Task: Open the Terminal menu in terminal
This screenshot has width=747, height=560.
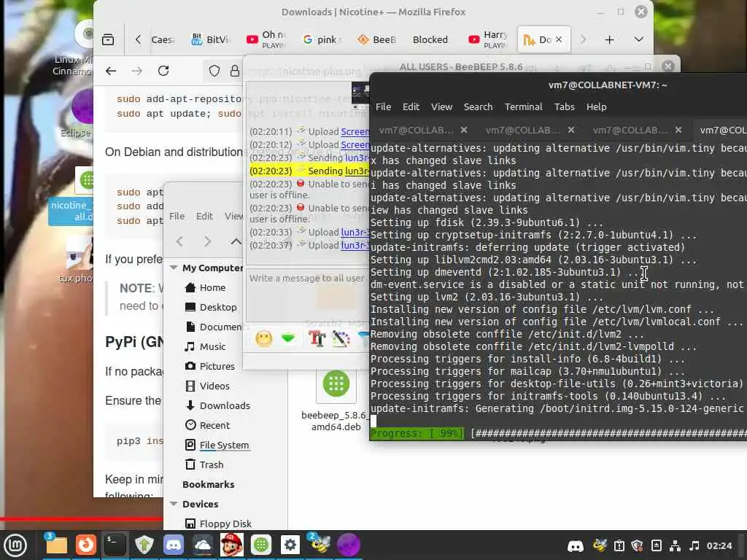Action: tap(524, 106)
